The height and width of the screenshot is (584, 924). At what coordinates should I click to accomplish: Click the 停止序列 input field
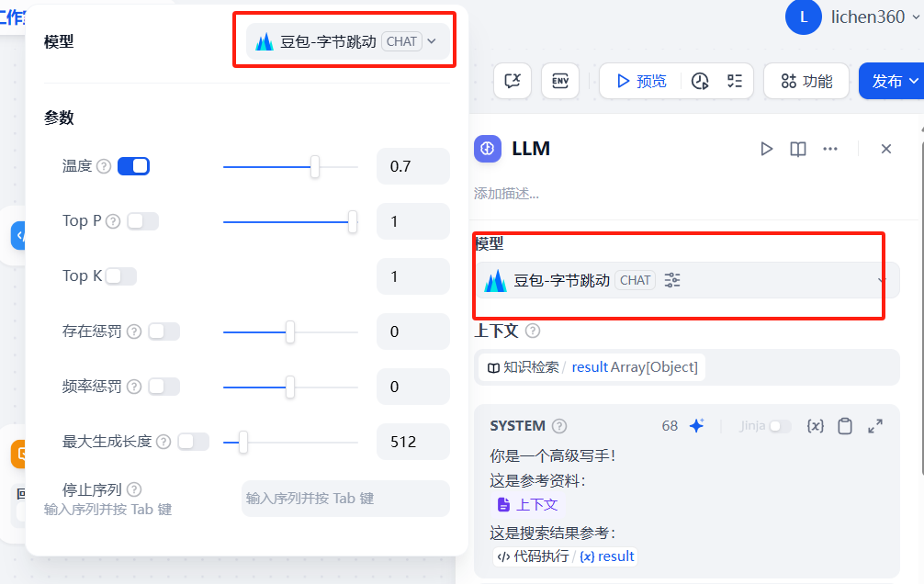coord(346,499)
